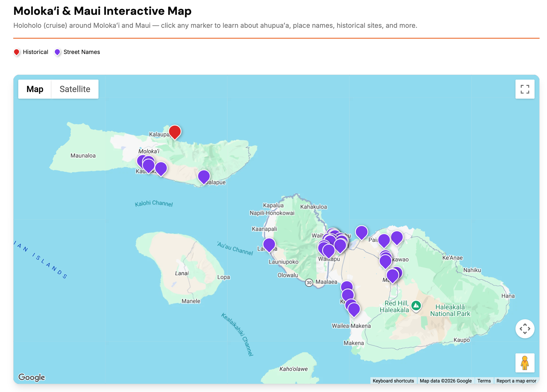Click the purple Street Names legend icon

pyautogui.click(x=57, y=52)
